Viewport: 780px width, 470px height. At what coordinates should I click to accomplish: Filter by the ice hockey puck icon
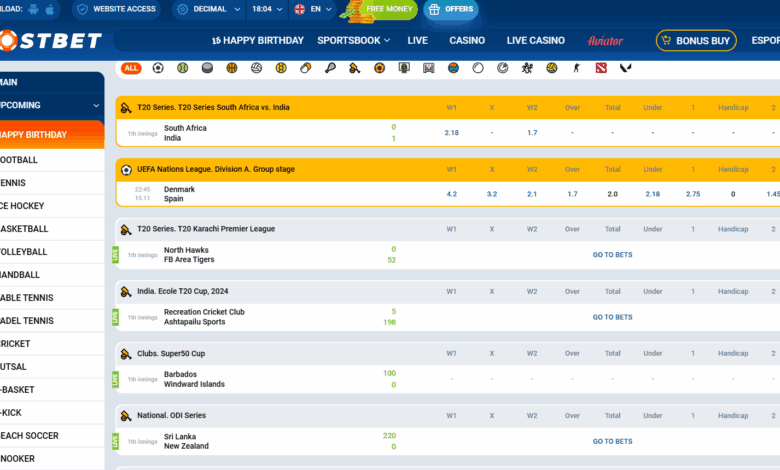[207, 68]
